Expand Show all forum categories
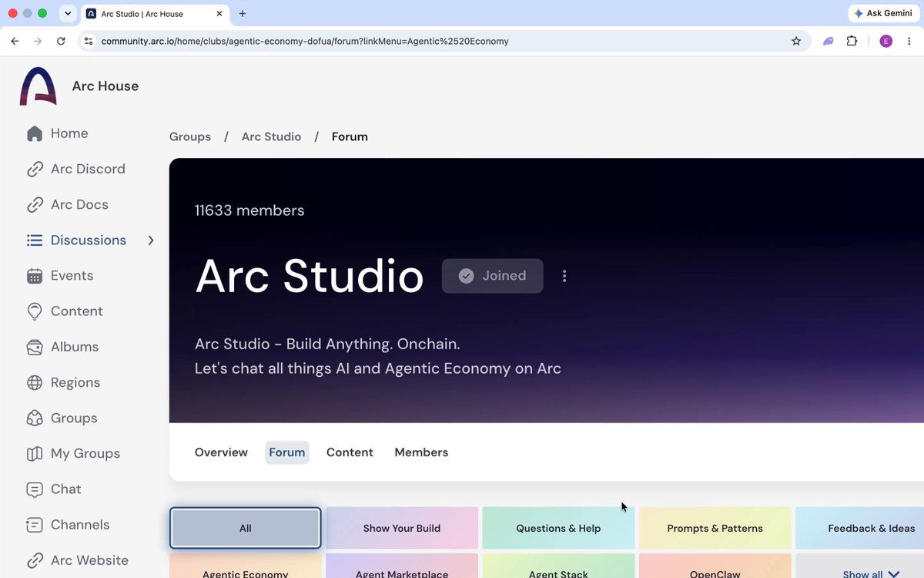Viewport: 924px width, 578px height. click(871, 574)
